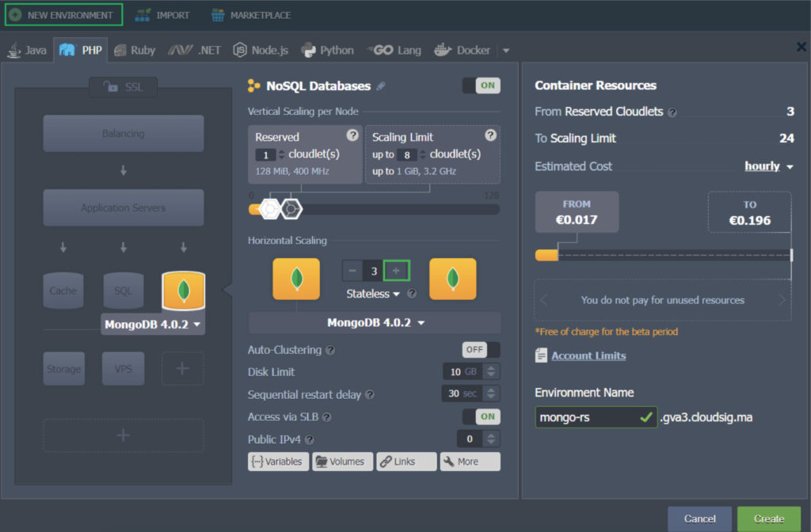811x532 pixels.
Task: Toggle Access via SLB switch
Action: point(482,416)
